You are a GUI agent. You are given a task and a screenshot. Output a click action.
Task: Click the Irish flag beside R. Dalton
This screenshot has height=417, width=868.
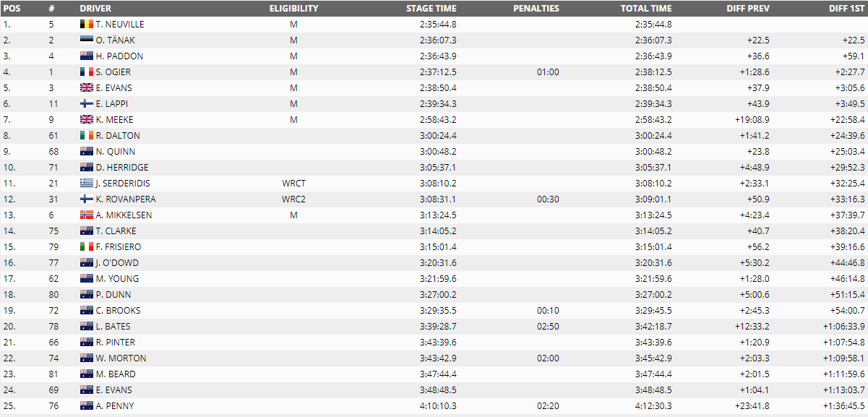tap(86, 135)
